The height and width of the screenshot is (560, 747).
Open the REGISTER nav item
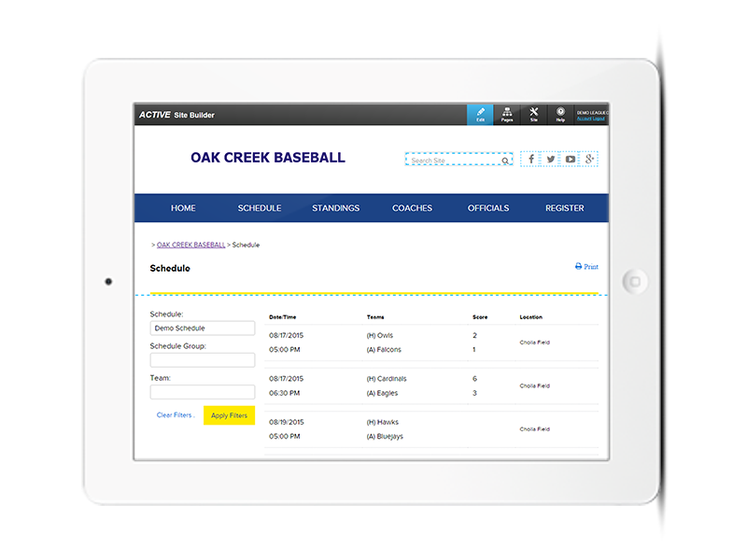[x=565, y=208]
